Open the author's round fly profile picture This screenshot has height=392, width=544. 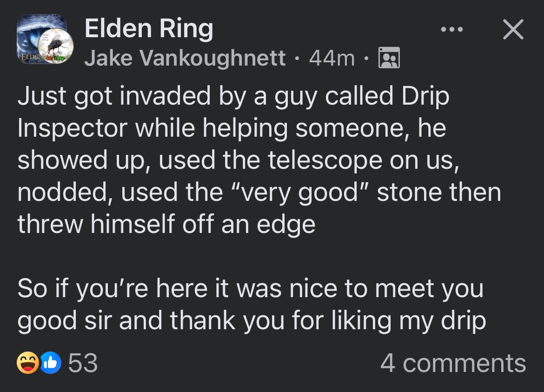coord(56,46)
